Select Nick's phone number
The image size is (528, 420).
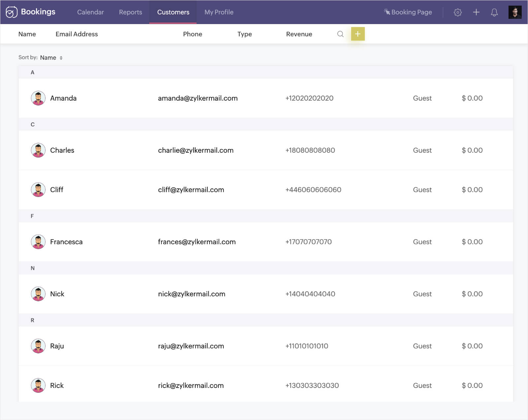pos(310,294)
